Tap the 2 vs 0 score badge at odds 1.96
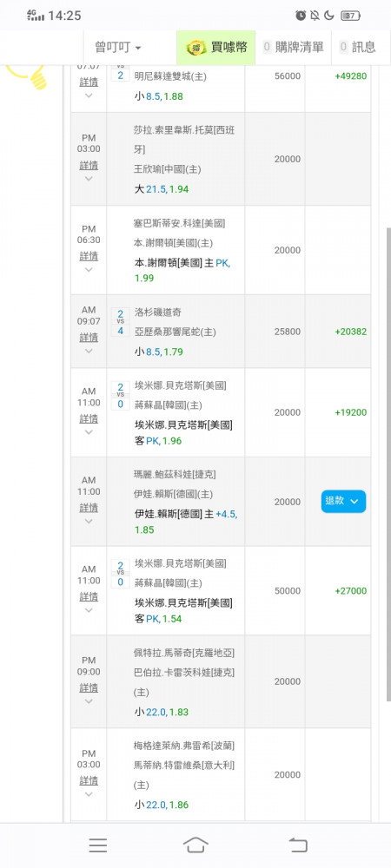The height and width of the screenshot is (868, 391). click(x=120, y=395)
